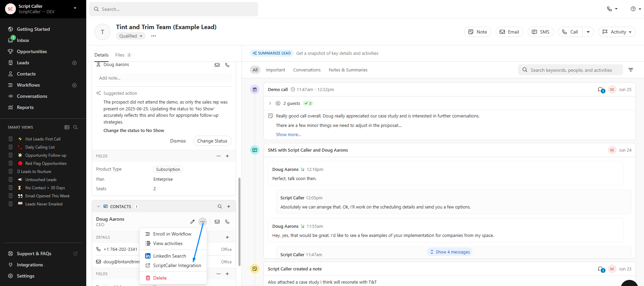Dismiss the suggested action
The width and height of the screenshot is (644, 286).
pos(178,141)
